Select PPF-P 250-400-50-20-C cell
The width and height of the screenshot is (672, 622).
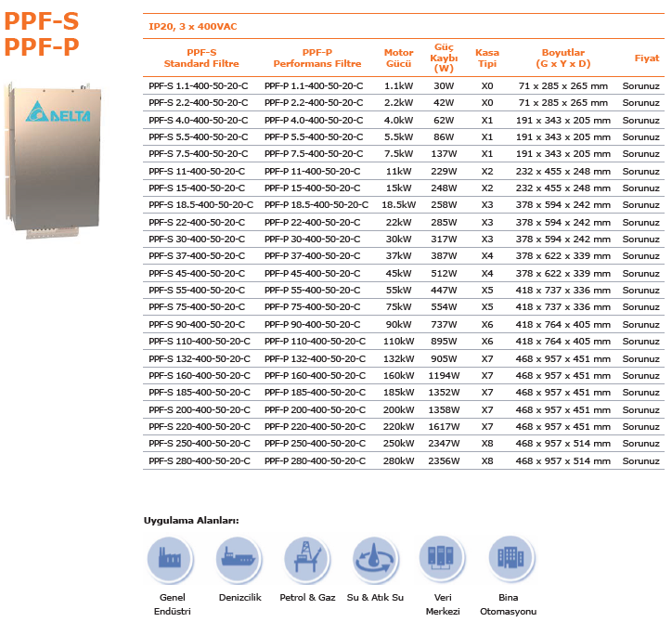click(x=315, y=443)
